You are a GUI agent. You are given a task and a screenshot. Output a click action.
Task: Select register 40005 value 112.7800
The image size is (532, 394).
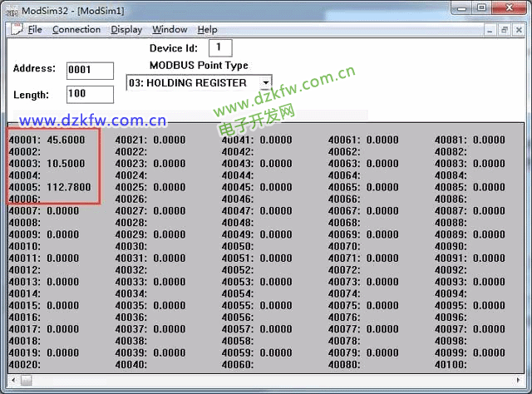pyautogui.click(x=68, y=187)
